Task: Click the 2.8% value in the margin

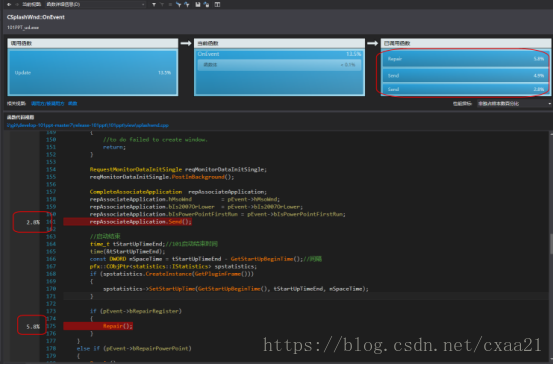Action: (x=33, y=222)
